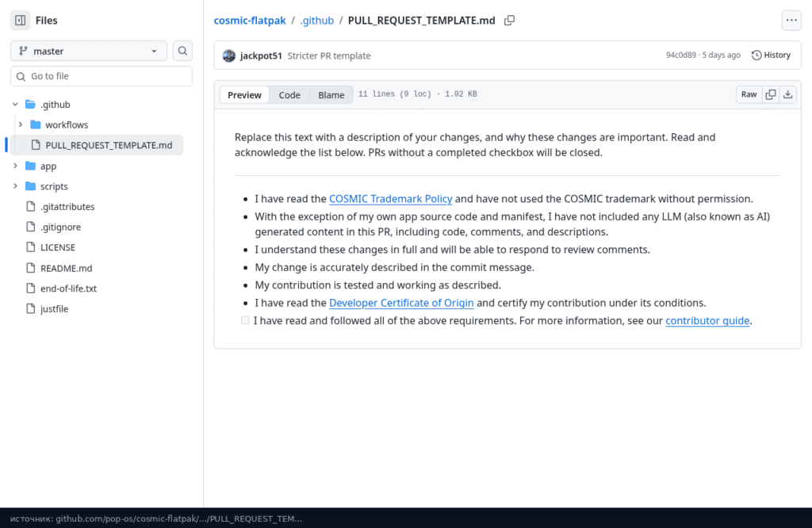Open the 'Stricter PR template' commit message
Viewport: 812px width, 528px height.
329,55
